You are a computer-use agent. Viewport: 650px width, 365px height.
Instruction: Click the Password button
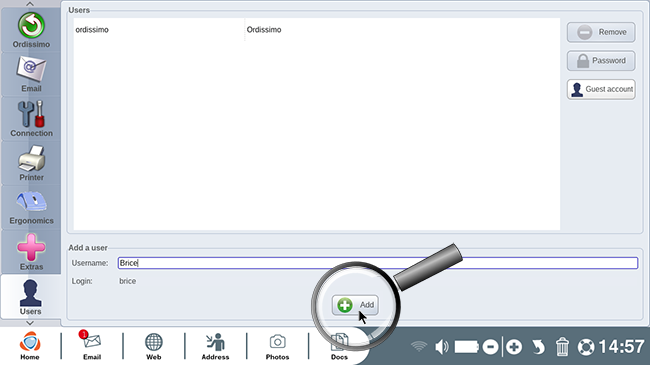[x=601, y=61]
